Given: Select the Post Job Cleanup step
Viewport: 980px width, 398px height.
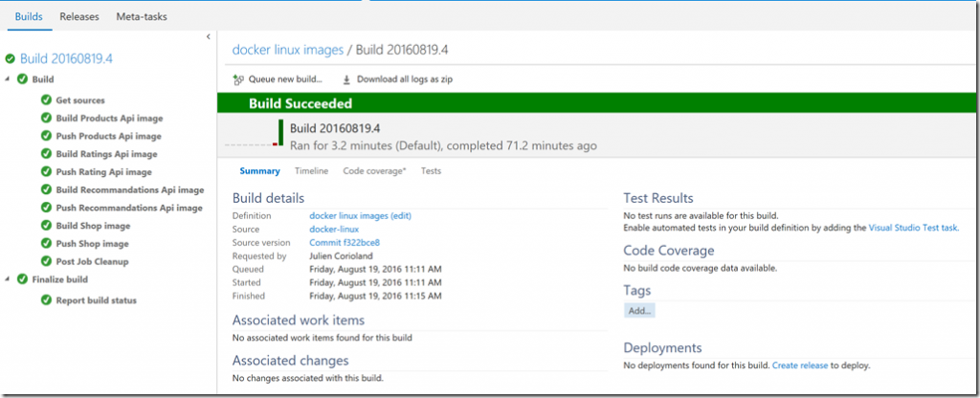Looking at the screenshot, I should (93, 261).
